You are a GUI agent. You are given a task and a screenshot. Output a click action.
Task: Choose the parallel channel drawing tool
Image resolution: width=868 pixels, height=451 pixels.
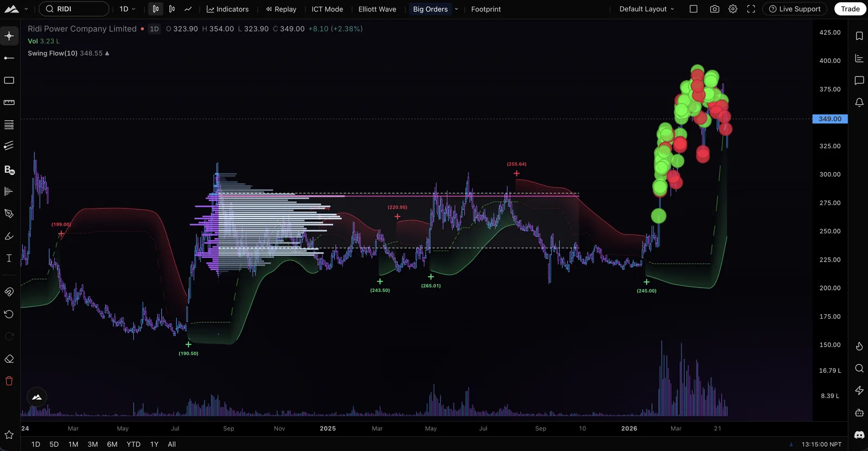tap(9, 145)
